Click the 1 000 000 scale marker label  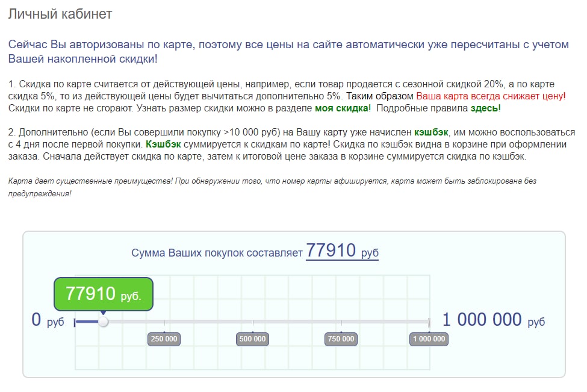[x=429, y=339]
